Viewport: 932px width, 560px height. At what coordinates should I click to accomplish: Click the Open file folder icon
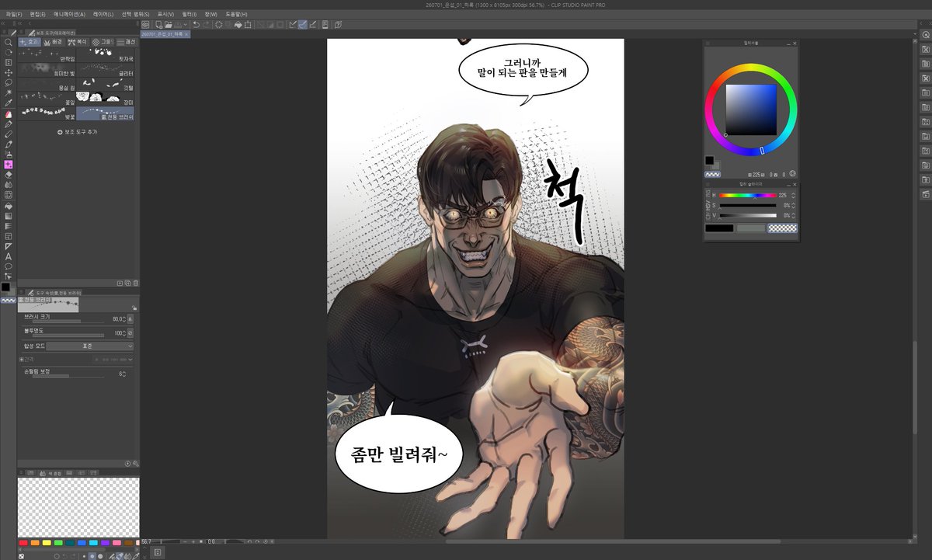(169, 25)
